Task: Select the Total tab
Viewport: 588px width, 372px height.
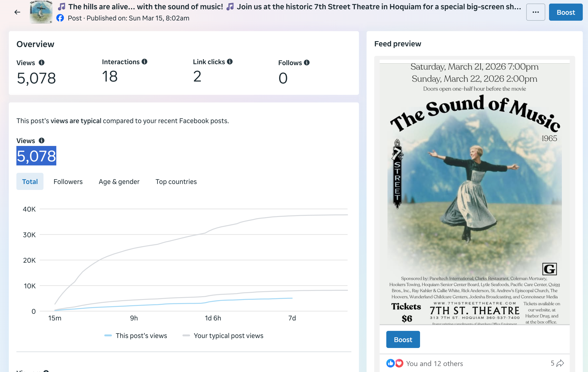Action: (30, 181)
